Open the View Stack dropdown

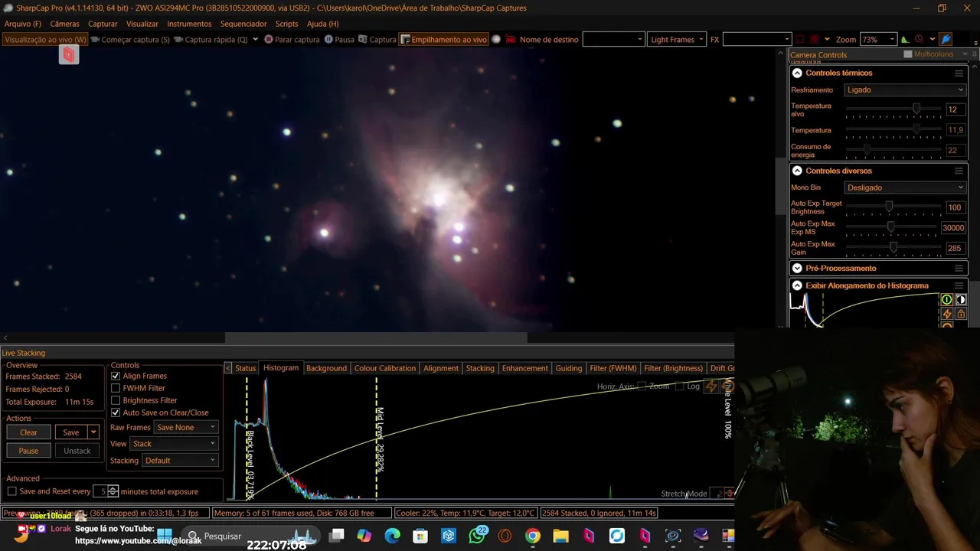pos(175,444)
